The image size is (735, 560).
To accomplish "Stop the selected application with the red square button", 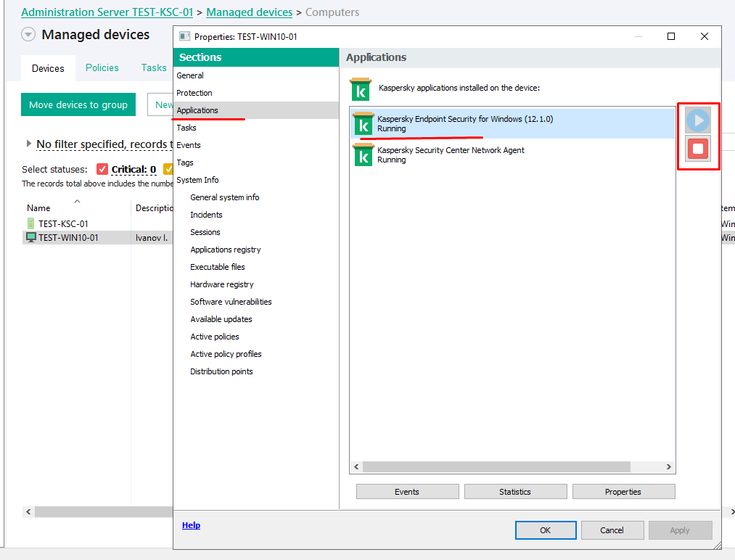I will [698, 149].
